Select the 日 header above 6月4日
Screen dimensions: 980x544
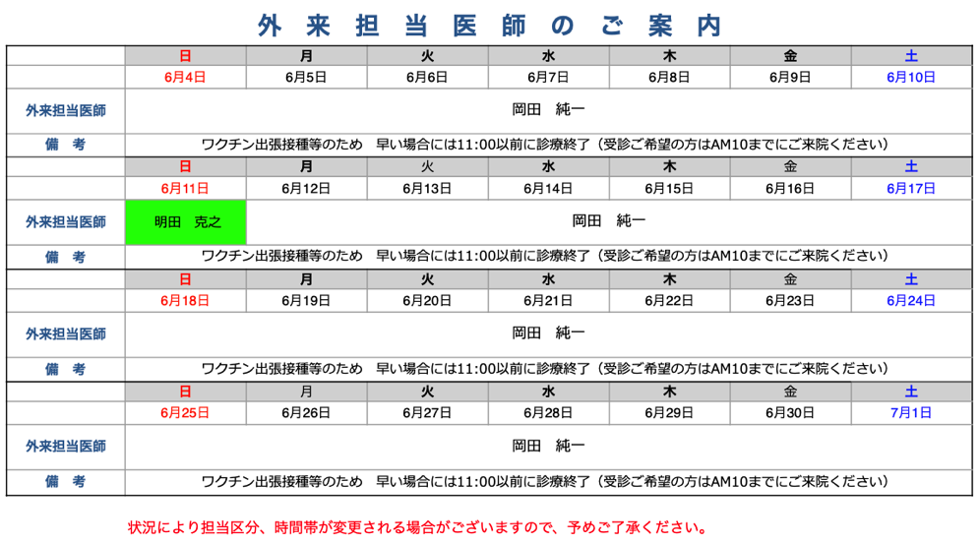[x=186, y=56]
